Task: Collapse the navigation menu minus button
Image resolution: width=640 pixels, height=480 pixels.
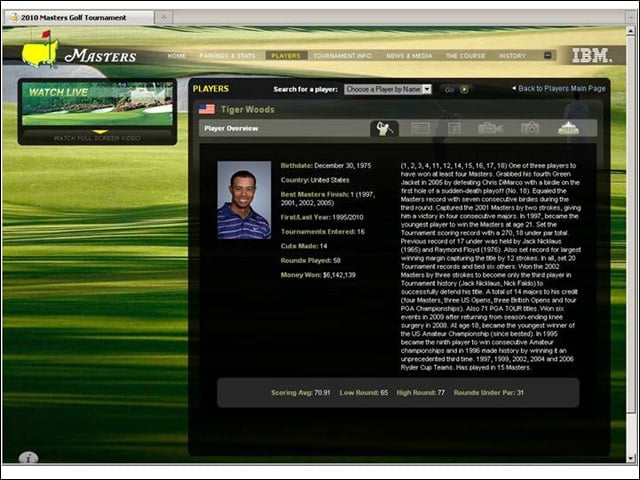Action: pos(548,55)
